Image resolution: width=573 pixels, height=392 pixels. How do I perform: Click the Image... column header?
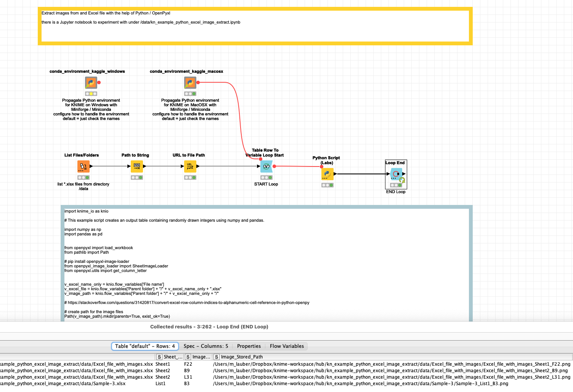click(x=198, y=357)
